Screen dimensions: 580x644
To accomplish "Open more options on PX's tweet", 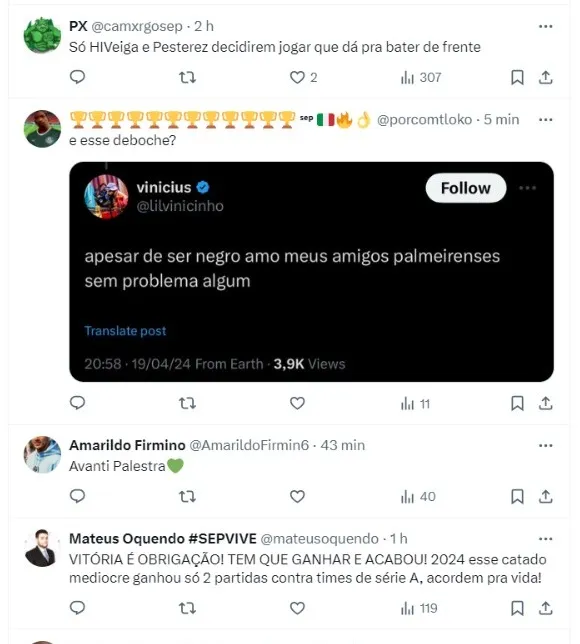I will [x=545, y=26].
